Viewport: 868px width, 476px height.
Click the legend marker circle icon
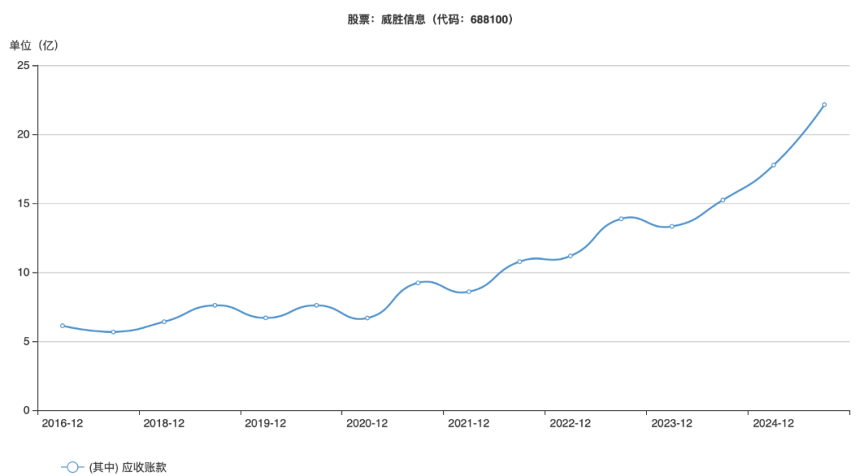[x=72, y=467]
